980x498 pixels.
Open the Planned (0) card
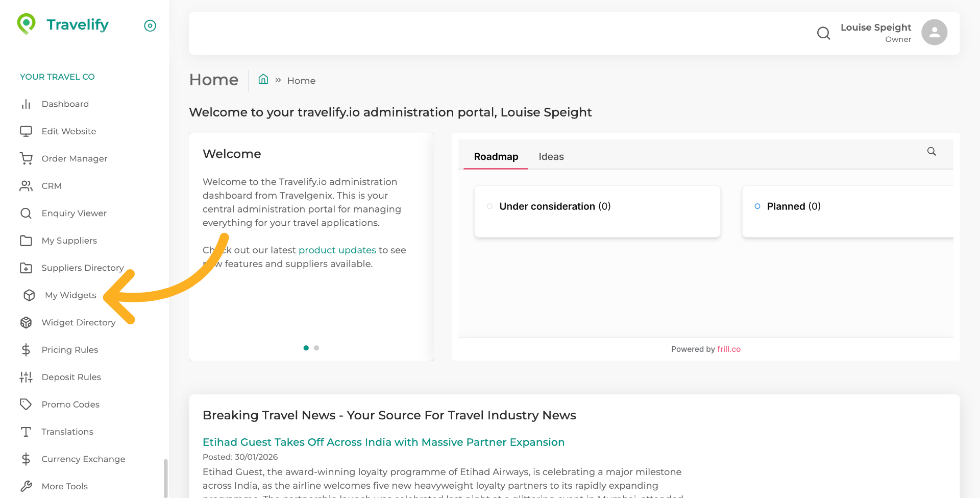pyautogui.click(x=848, y=211)
